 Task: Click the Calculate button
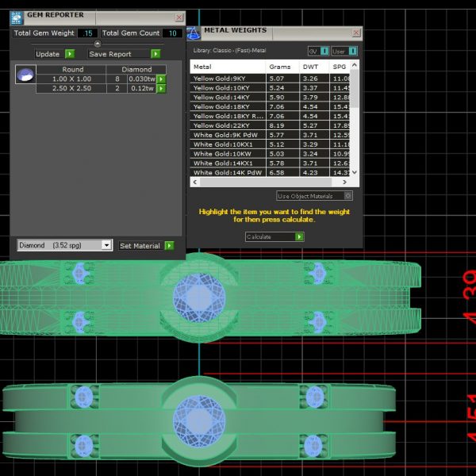(274, 236)
